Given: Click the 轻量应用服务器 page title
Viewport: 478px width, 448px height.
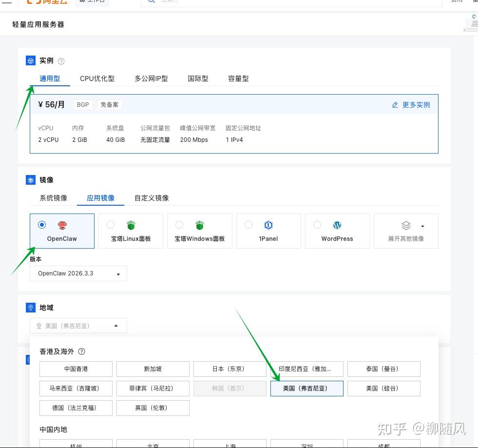Looking at the screenshot, I should point(38,25).
